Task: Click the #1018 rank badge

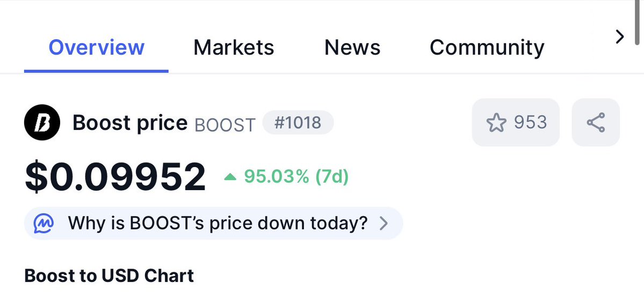Action: pyautogui.click(x=298, y=122)
